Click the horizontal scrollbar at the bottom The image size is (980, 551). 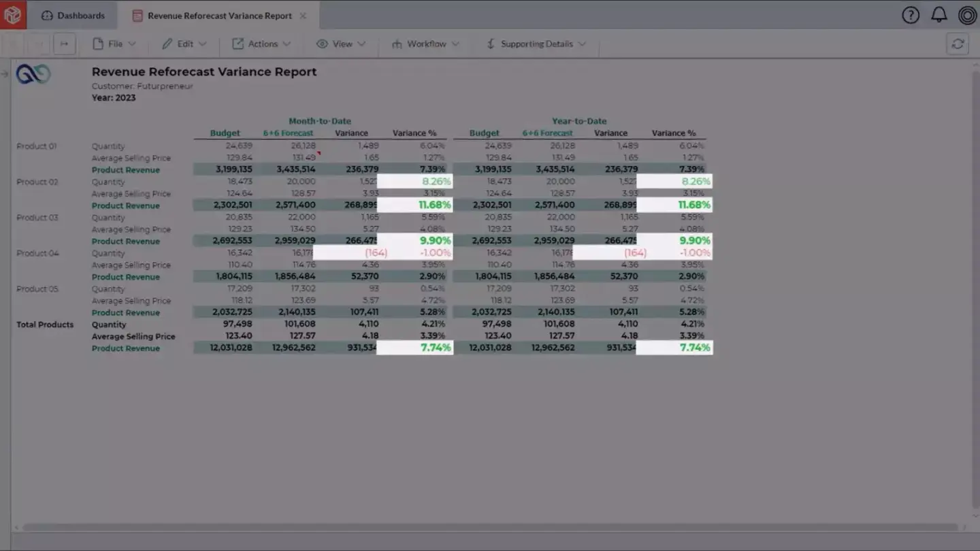490,527
